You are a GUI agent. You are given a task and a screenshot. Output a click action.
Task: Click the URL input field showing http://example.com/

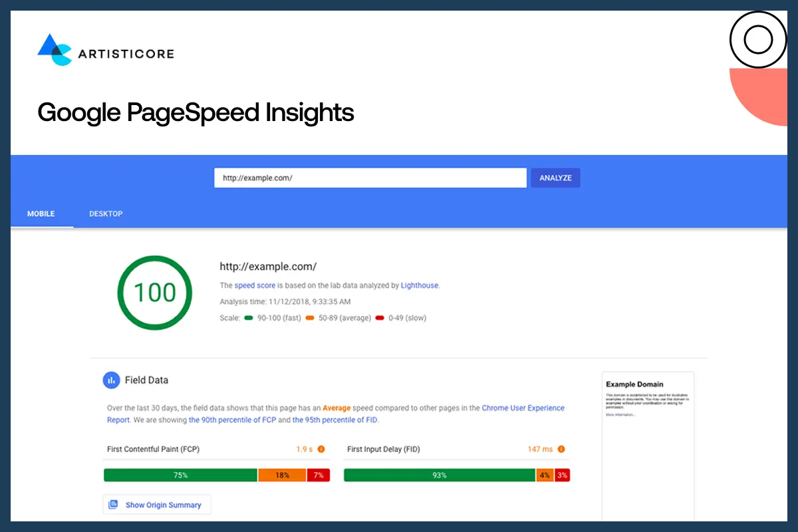tap(370, 178)
